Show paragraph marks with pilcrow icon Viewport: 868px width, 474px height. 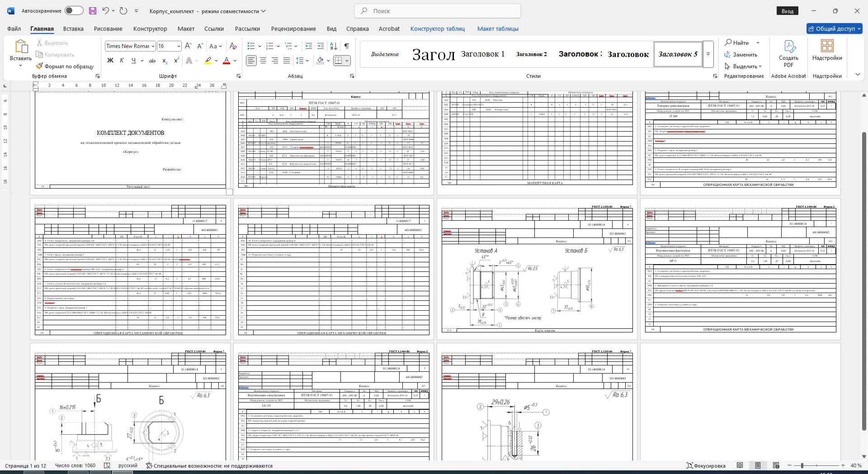[x=346, y=46]
